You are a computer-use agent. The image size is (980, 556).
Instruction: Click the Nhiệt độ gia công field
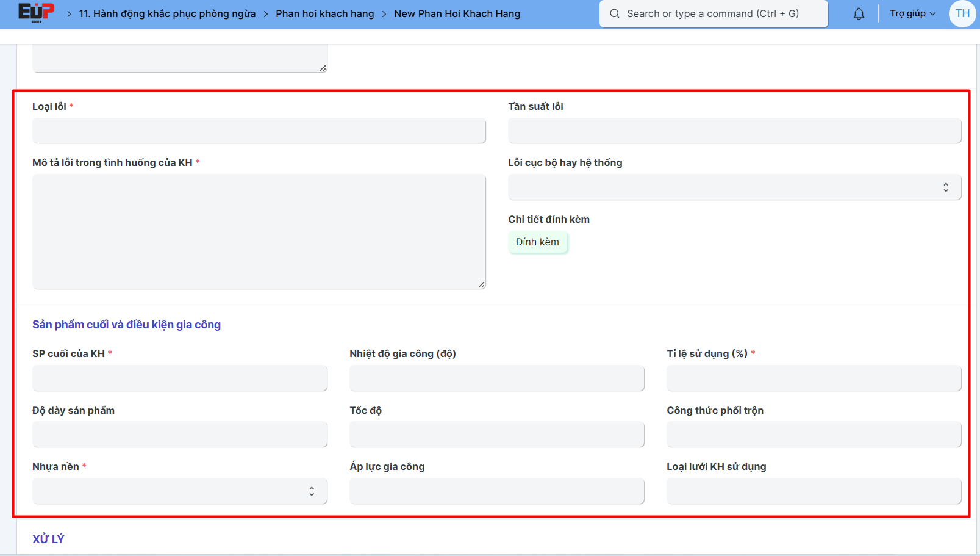pyautogui.click(x=496, y=378)
